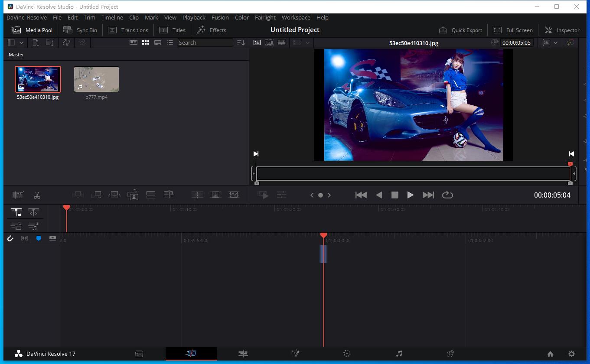
Task: Click the Relink media chain icon
Action: [x=82, y=42]
